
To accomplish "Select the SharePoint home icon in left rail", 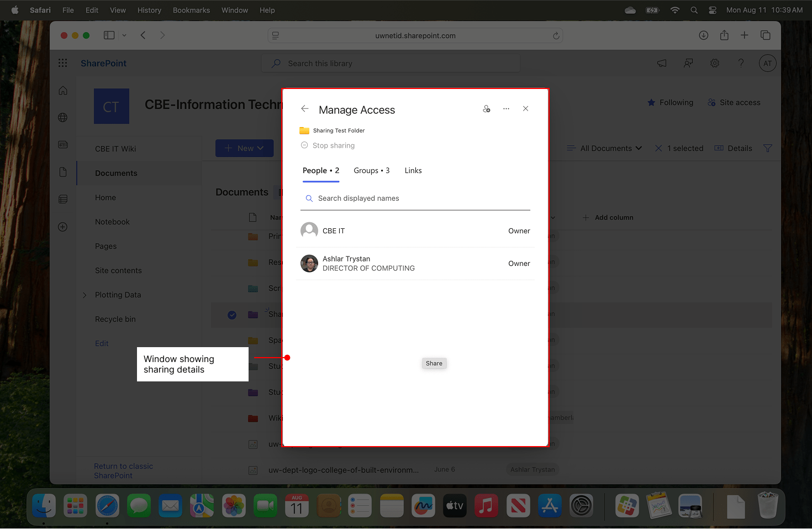I will point(62,90).
